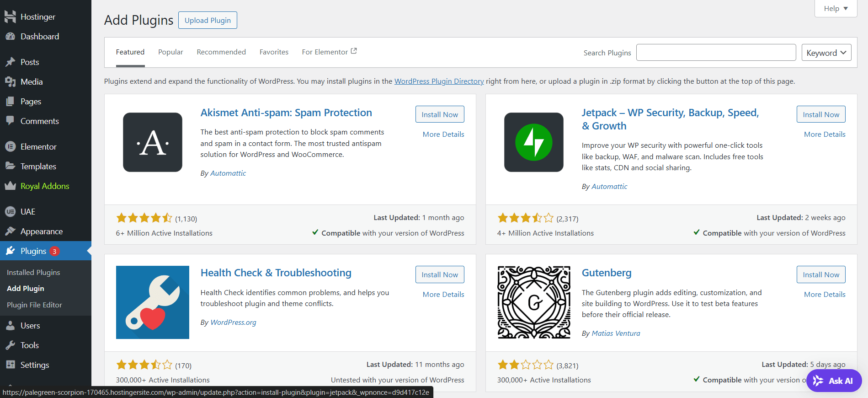Open Plugin File Editor submenu item
This screenshot has width=868, height=398.
click(34, 305)
